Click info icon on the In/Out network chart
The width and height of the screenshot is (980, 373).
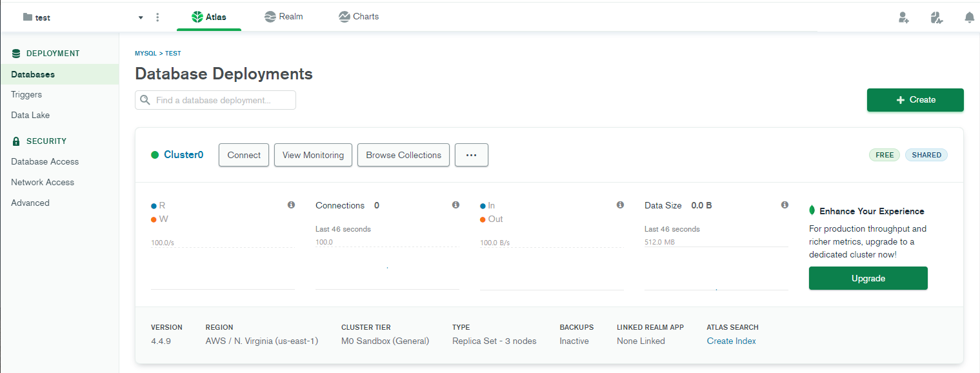[x=620, y=205]
